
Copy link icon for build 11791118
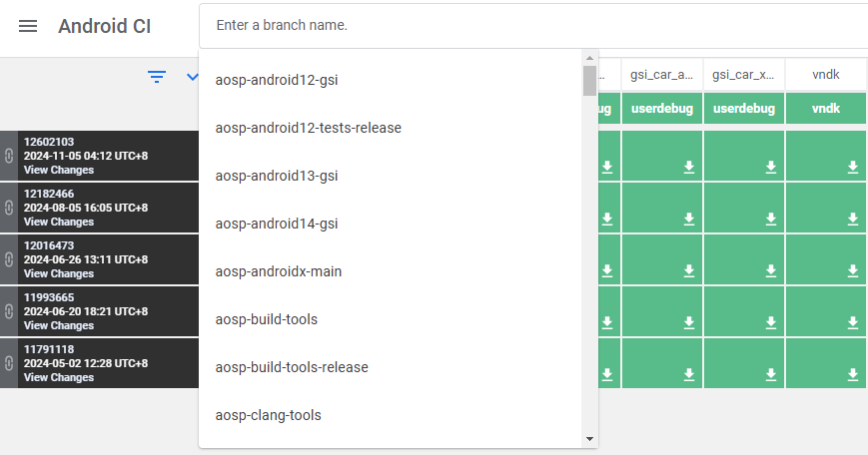click(x=8, y=363)
